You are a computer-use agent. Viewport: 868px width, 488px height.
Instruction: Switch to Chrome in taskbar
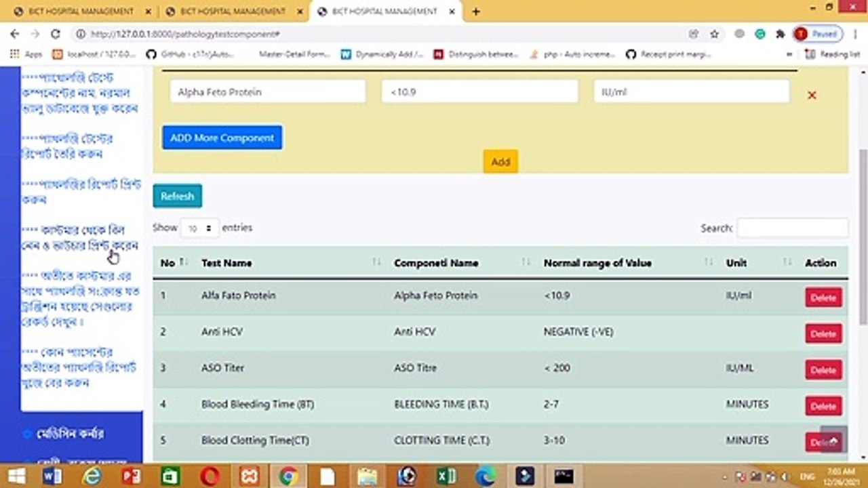288,476
